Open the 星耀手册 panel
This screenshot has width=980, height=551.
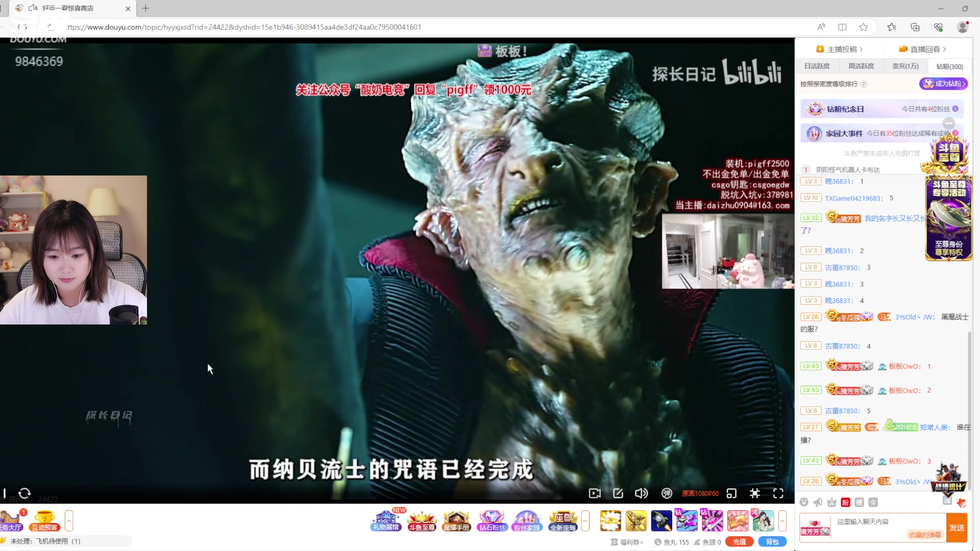click(x=456, y=522)
